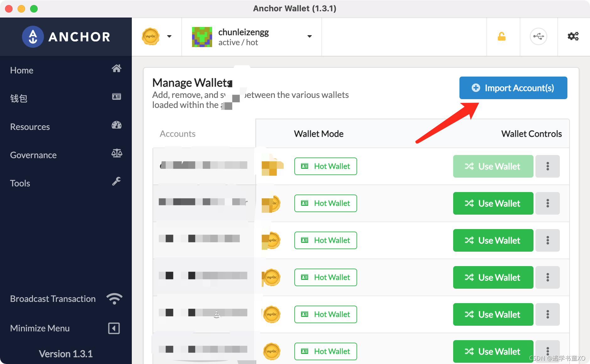Click the chunleizengg account avatar
The height and width of the screenshot is (364, 590).
(202, 37)
